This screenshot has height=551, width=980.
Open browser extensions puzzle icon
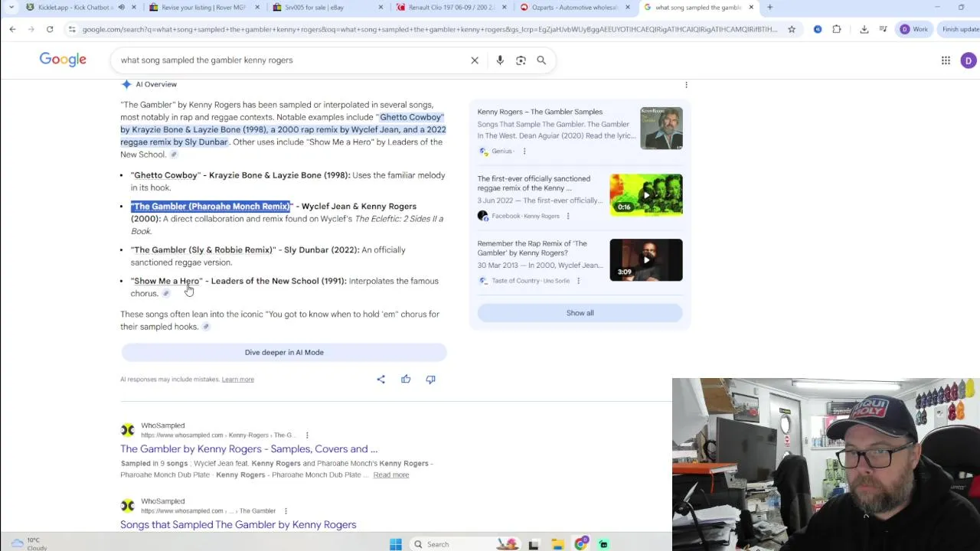pyautogui.click(x=837, y=29)
